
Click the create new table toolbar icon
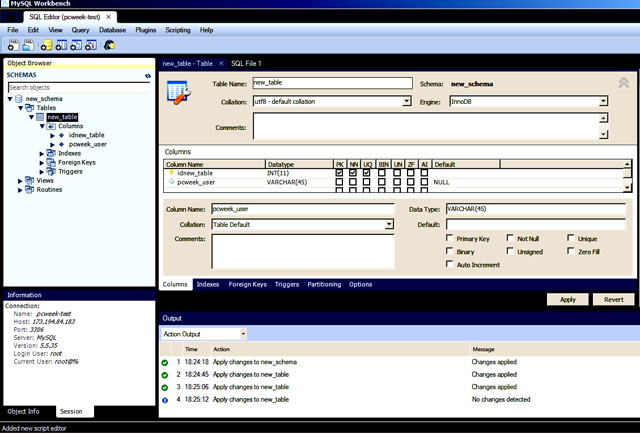click(61, 45)
